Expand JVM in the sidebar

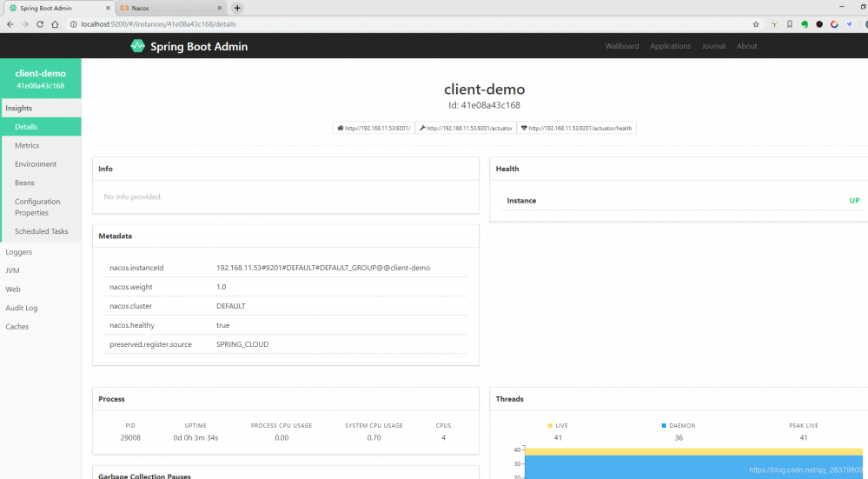[41, 270]
